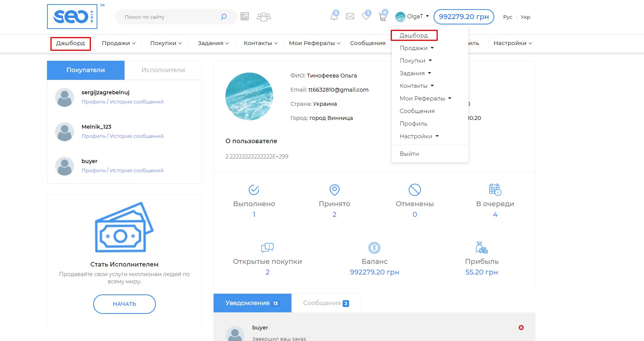Screen dimensions: 644x341
Task: Switch language to Укр
Action: (x=526, y=17)
